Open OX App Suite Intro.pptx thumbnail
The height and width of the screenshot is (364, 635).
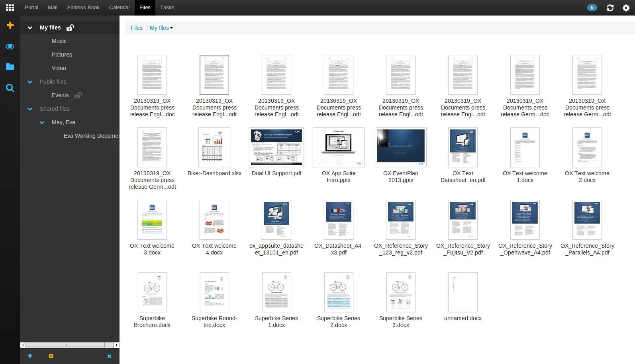(x=339, y=147)
